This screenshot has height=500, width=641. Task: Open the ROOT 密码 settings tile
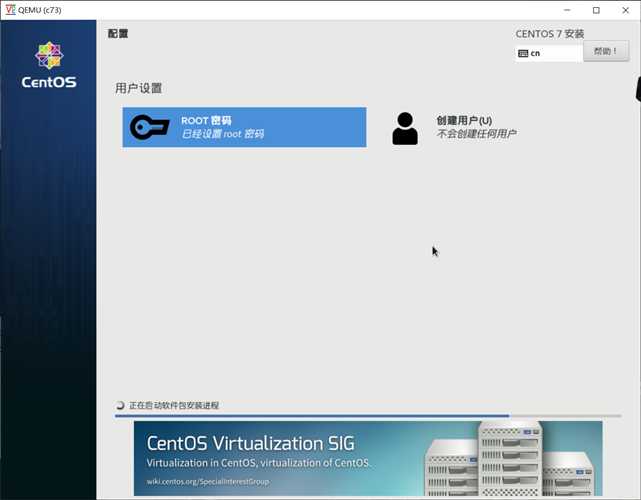click(244, 127)
